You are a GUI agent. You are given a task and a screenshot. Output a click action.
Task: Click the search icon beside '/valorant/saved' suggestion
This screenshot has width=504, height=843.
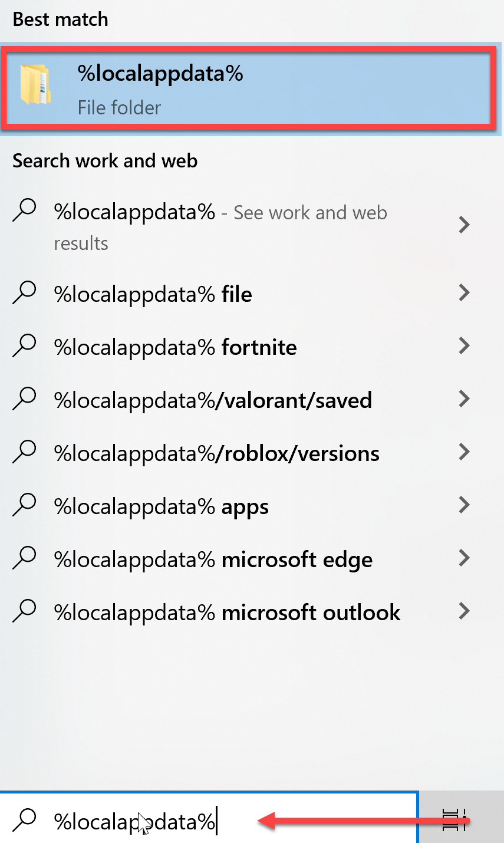pos(25,399)
